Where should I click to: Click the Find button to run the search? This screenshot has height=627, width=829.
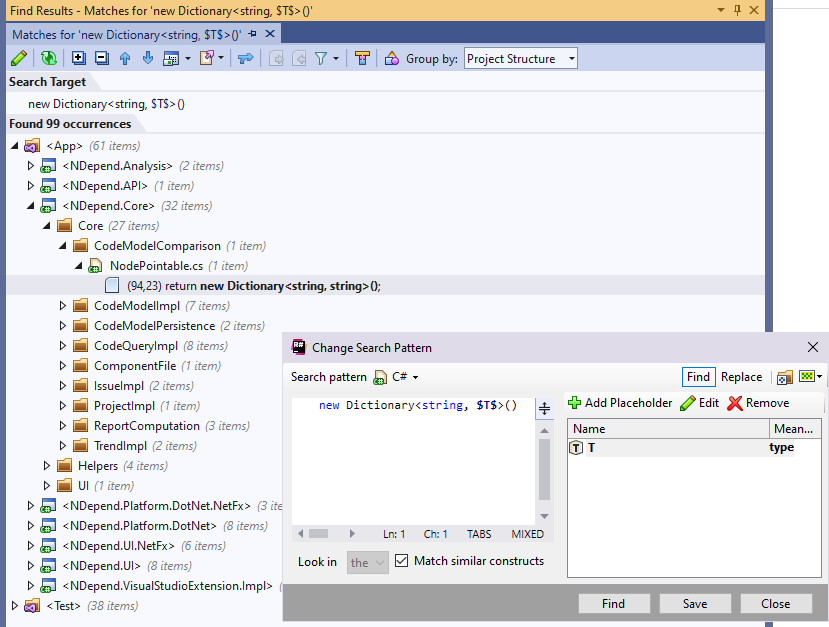pos(613,603)
